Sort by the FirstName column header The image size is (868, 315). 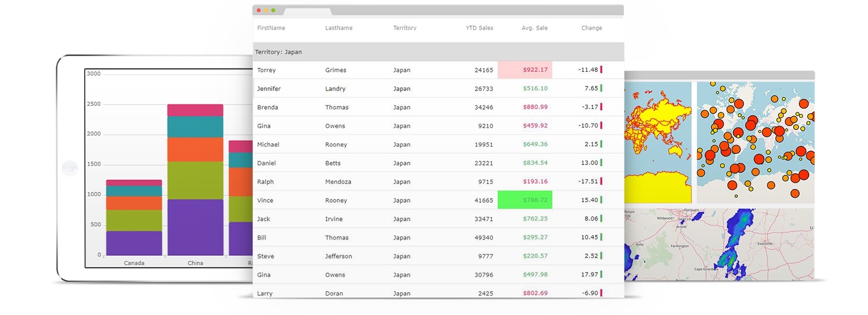(x=271, y=28)
